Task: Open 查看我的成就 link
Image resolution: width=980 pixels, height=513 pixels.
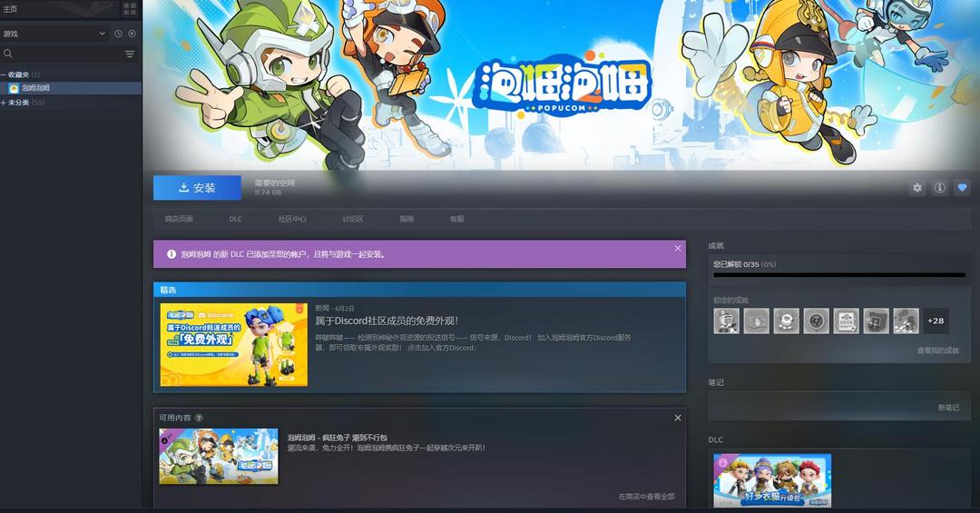Action: tap(937, 350)
